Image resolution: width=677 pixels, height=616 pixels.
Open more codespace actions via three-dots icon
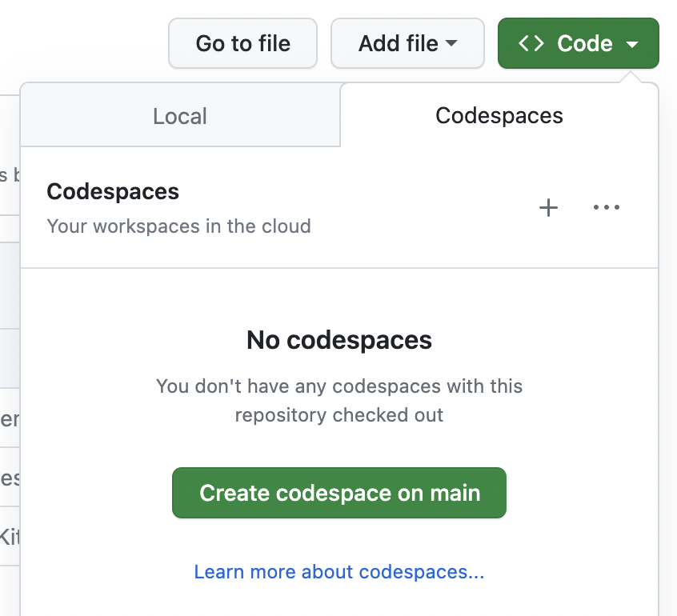click(606, 207)
